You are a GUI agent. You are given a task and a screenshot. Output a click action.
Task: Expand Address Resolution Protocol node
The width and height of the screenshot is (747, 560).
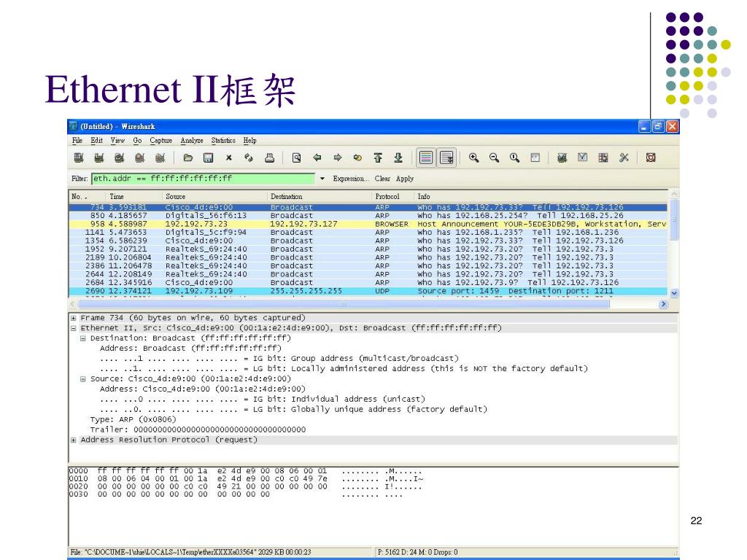(x=74, y=440)
